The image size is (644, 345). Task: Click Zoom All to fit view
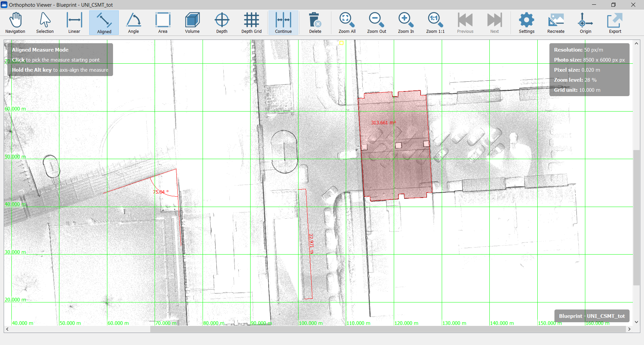click(x=347, y=23)
